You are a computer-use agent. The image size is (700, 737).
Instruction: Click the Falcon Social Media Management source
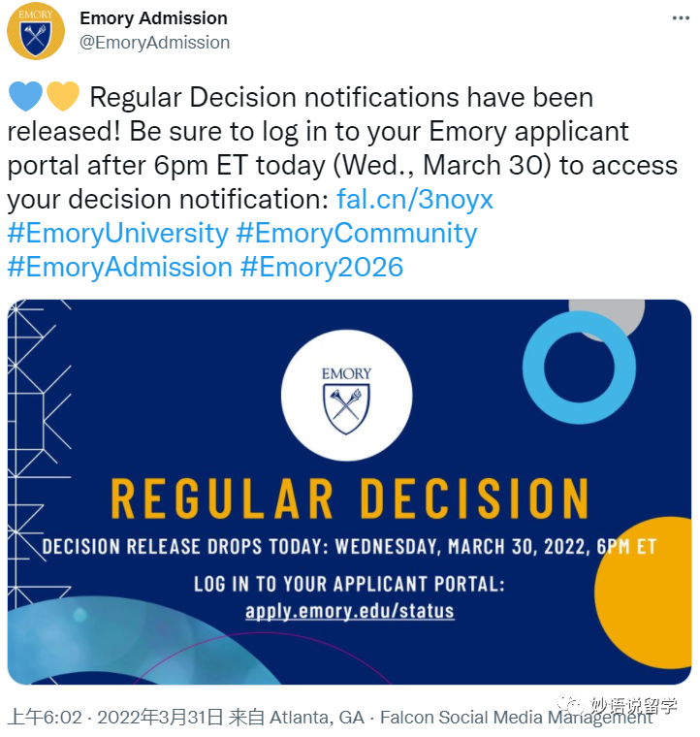point(516,718)
